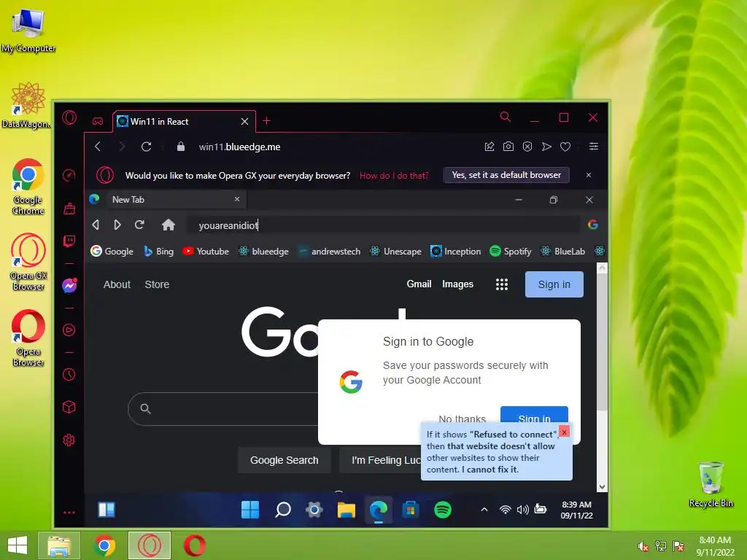Open the heart bookmarks icon
Image resolution: width=747 pixels, height=560 pixels.
coord(565,147)
